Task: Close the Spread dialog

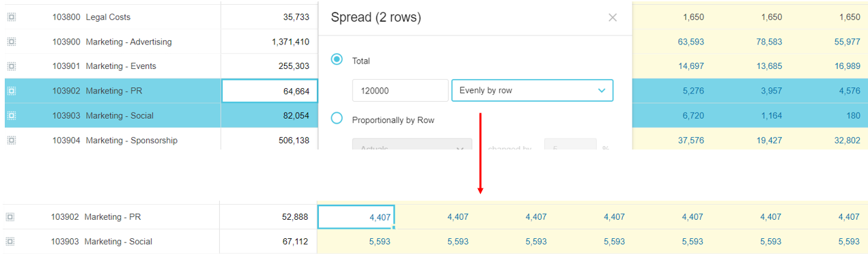Action: pos(613,18)
